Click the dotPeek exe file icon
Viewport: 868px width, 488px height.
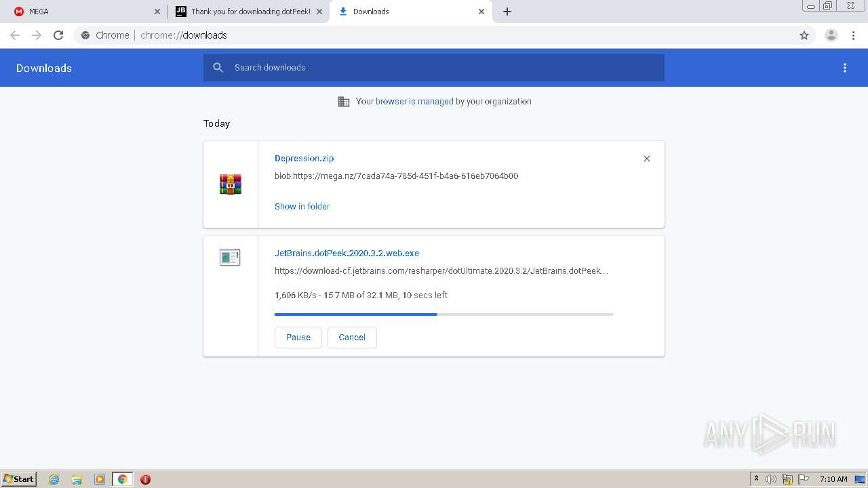pyautogui.click(x=230, y=258)
